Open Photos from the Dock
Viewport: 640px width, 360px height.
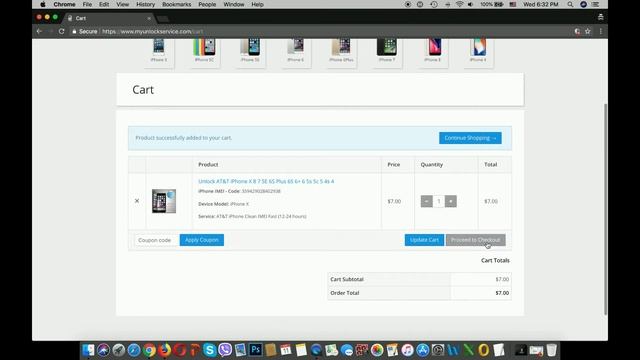[377, 350]
